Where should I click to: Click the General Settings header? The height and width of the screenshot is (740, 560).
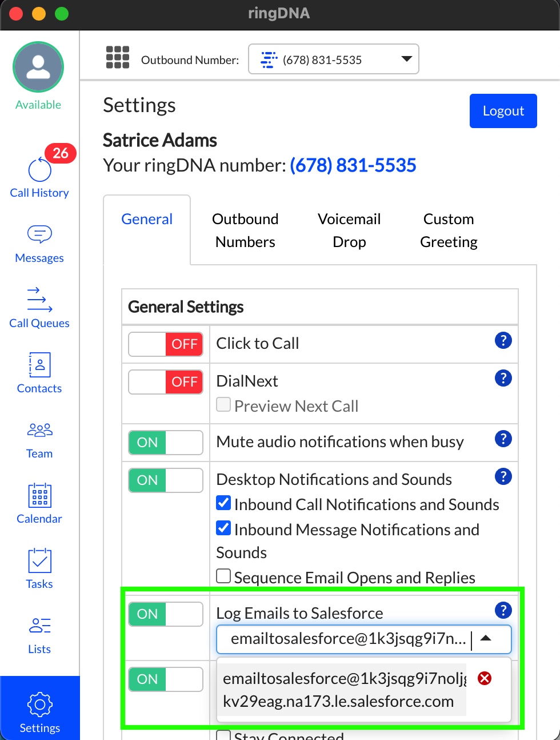(x=186, y=307)
